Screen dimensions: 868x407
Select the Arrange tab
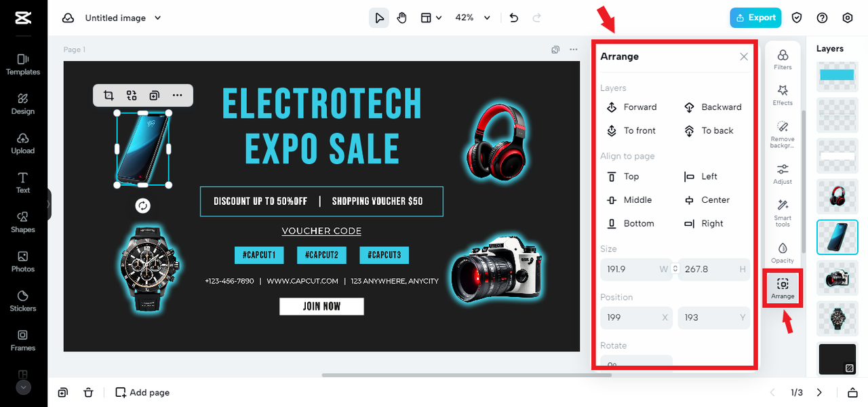tap(783, 288)
